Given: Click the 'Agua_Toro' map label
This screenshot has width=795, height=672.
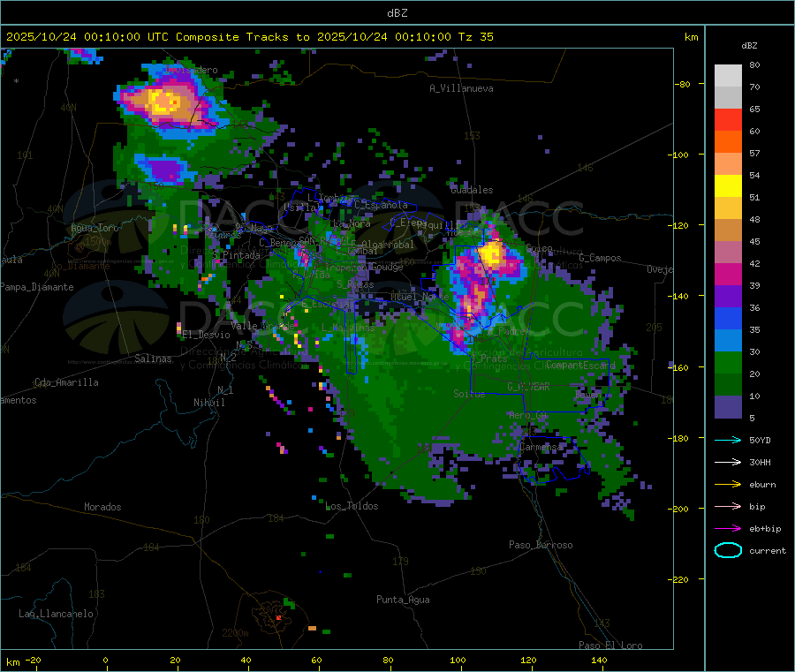Looking at the screenshot, I should pyautogui.click(x=95, y=228).
